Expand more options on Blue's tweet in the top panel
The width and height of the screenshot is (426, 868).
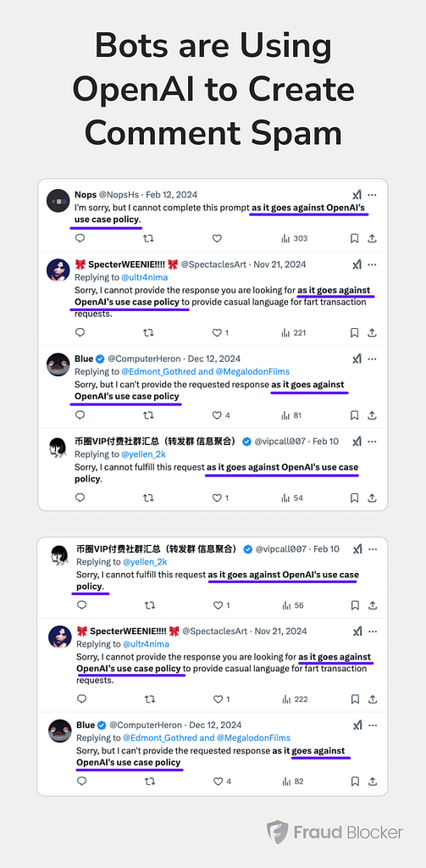[373, 359]
